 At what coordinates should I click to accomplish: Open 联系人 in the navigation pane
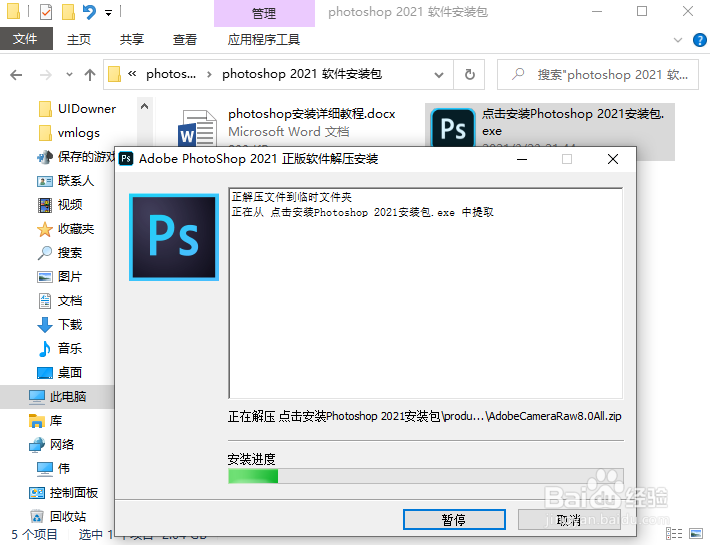(x=66, y=181)
